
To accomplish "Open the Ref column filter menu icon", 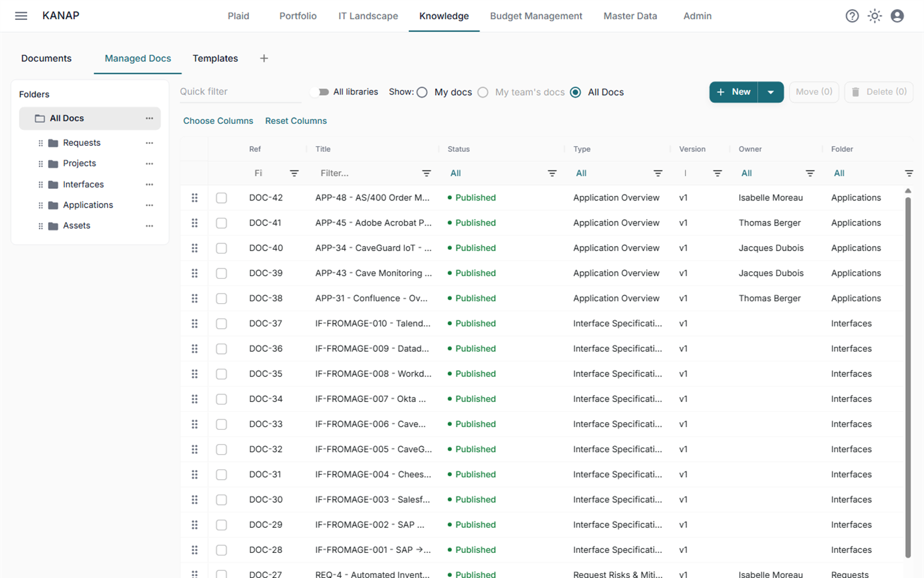I will 294,173.
